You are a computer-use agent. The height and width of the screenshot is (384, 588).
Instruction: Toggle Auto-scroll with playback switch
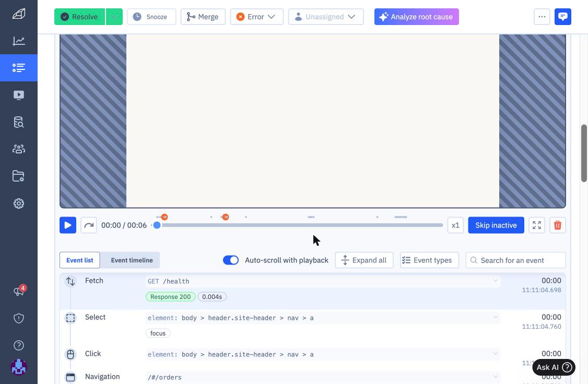point(231,260)
